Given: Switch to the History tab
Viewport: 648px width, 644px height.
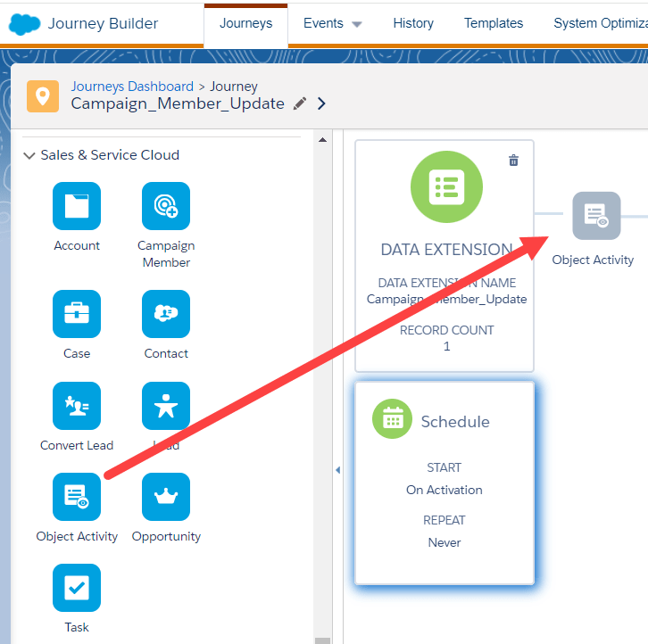Looking at the screenshot, I should pyautogui.click(x=413, y=24).
